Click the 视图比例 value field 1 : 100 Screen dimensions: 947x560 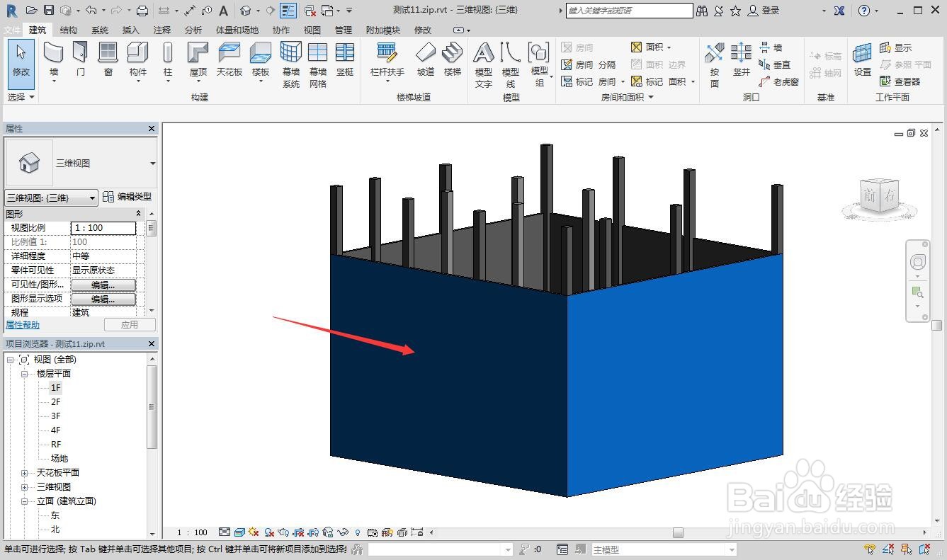pos(103,228)
